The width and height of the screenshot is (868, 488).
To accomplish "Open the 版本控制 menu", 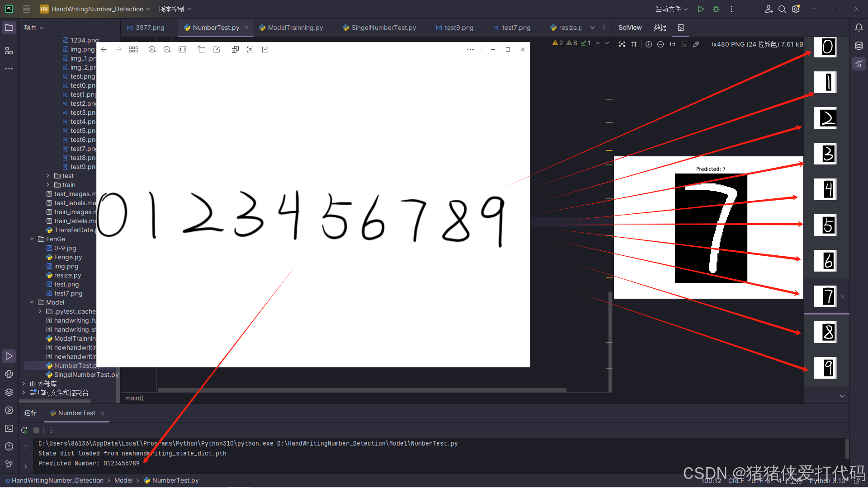I will [x=175, y=9].
